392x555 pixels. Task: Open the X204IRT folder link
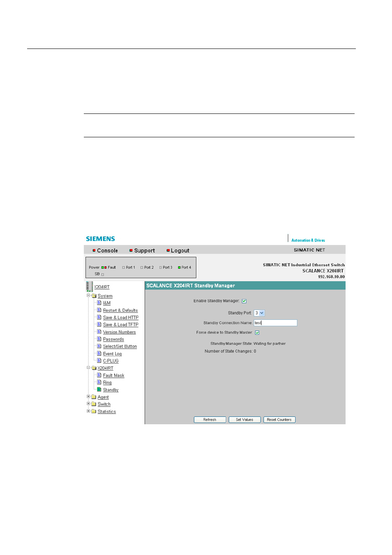(x=105, y=368)
